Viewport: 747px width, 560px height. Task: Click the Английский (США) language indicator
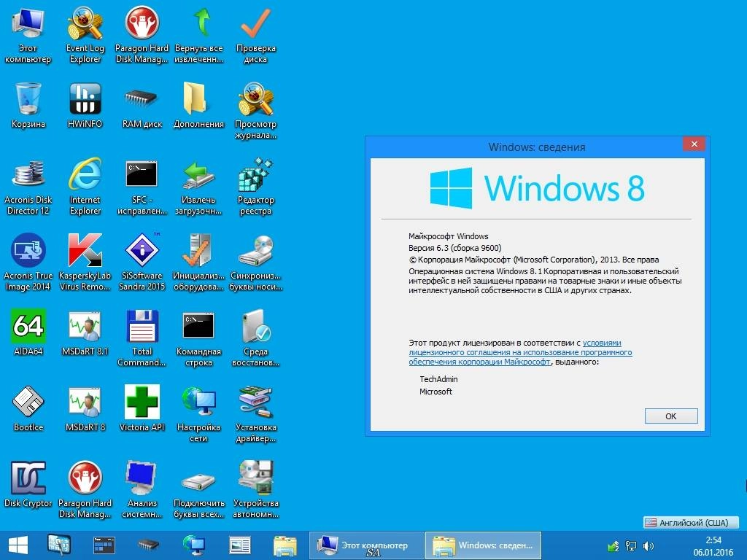click(x=692, y=522)
